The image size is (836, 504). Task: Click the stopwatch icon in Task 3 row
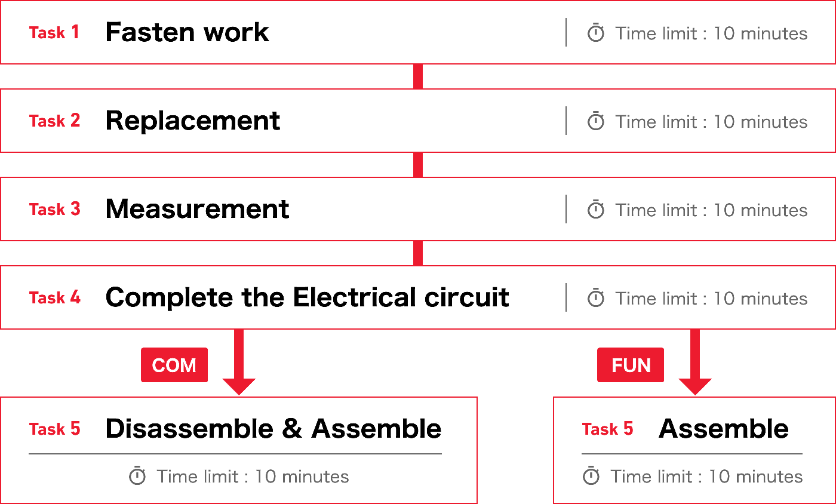pos(596,210)
